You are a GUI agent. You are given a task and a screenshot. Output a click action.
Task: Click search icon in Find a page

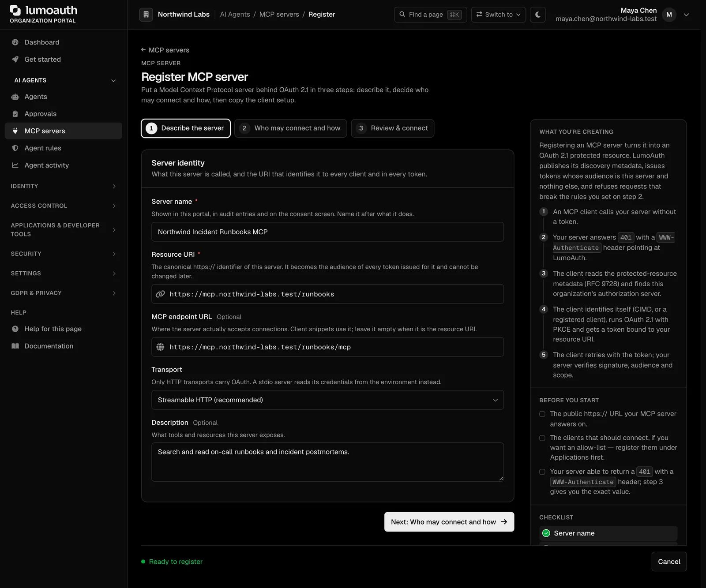pyautogui.click(x=402, y=15)
